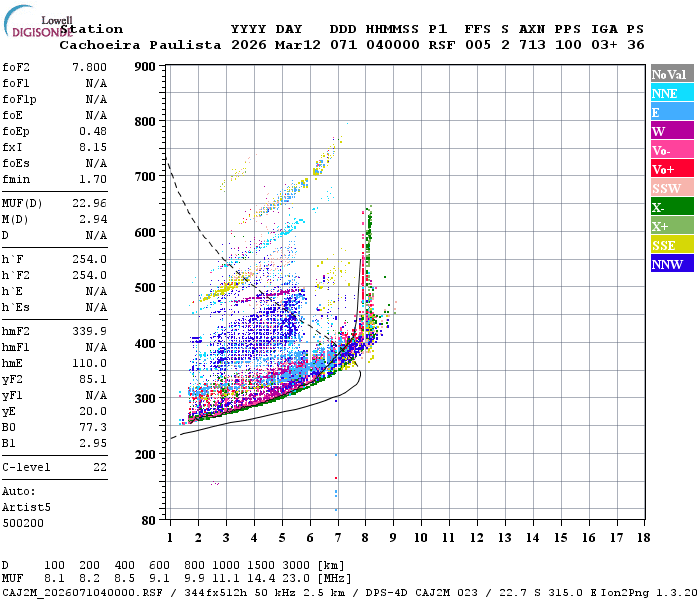Select the Vo+ red legend swatch
Viewport: 700px width, 600px height.
(672, 169)
